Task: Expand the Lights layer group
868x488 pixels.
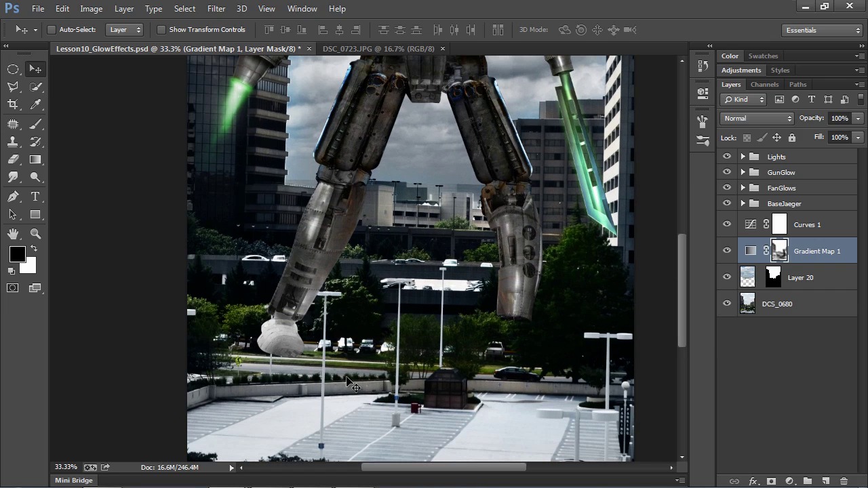Action: 743,157
